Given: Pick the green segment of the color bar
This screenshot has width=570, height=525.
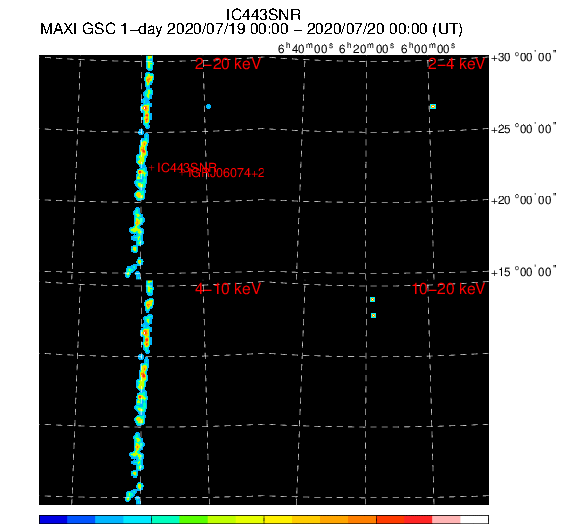Looking at the screenshot, I should (193, 519).
